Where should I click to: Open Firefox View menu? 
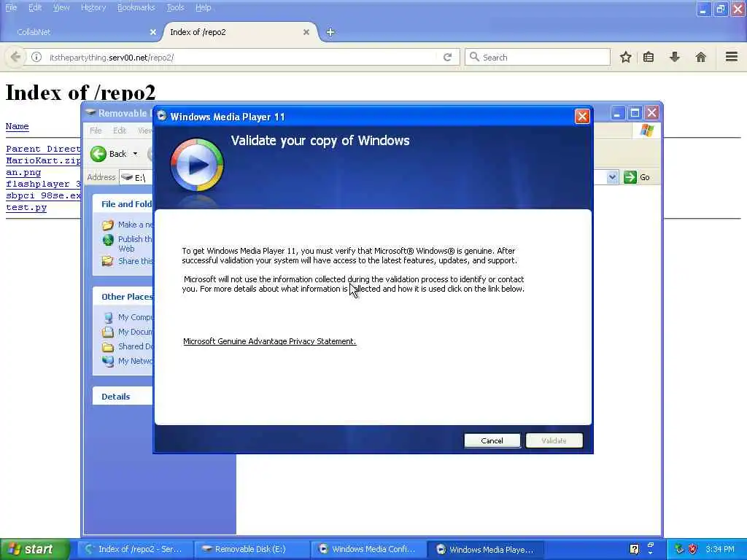coord(61,7)
